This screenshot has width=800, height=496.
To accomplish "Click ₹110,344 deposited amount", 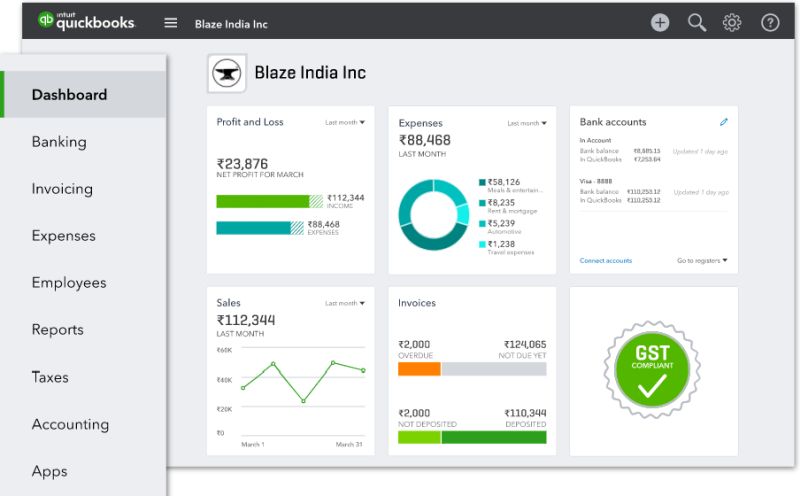I will (x=526, y=413).
